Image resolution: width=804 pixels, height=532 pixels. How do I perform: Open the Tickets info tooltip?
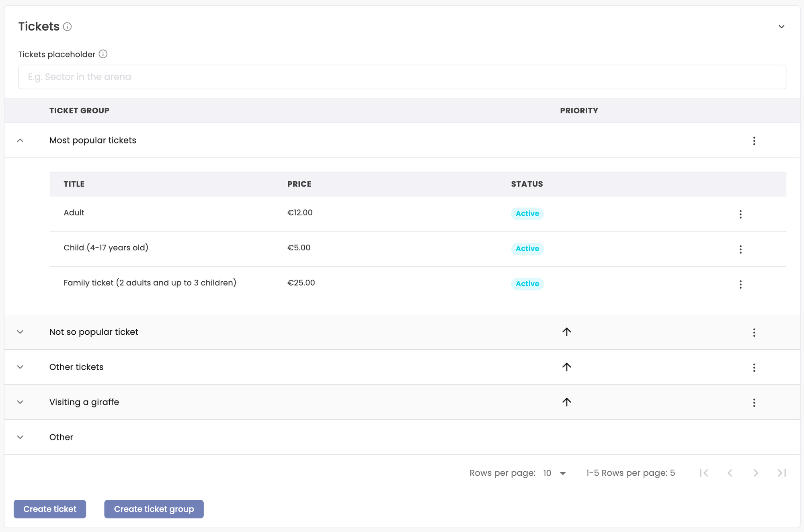click(x=68, y=27)
